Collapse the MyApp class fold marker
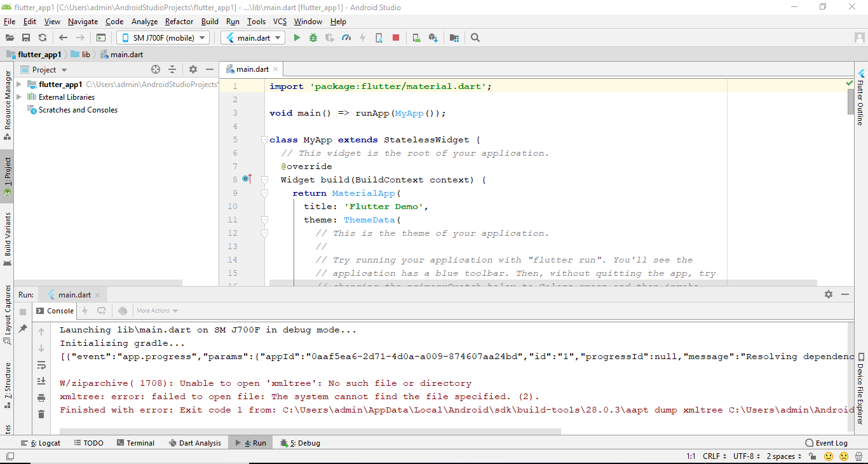Viewport: 868px width, 464px height. [265, 140]
